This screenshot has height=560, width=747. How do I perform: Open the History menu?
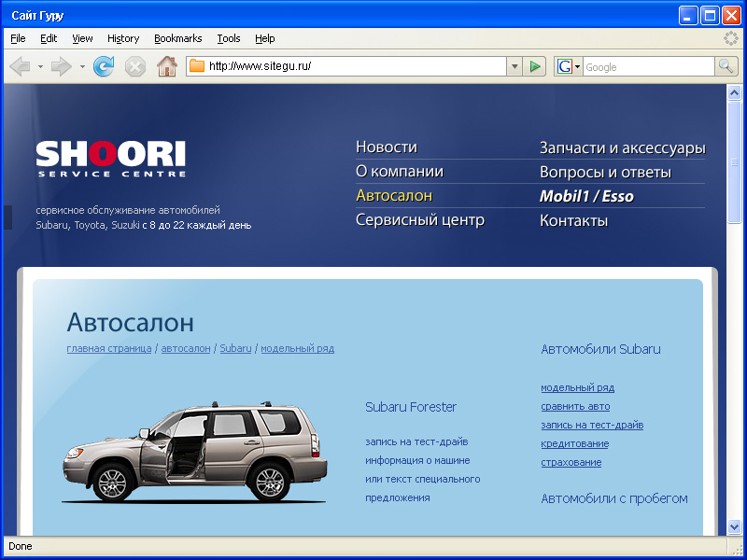click(x=123, y=38)
